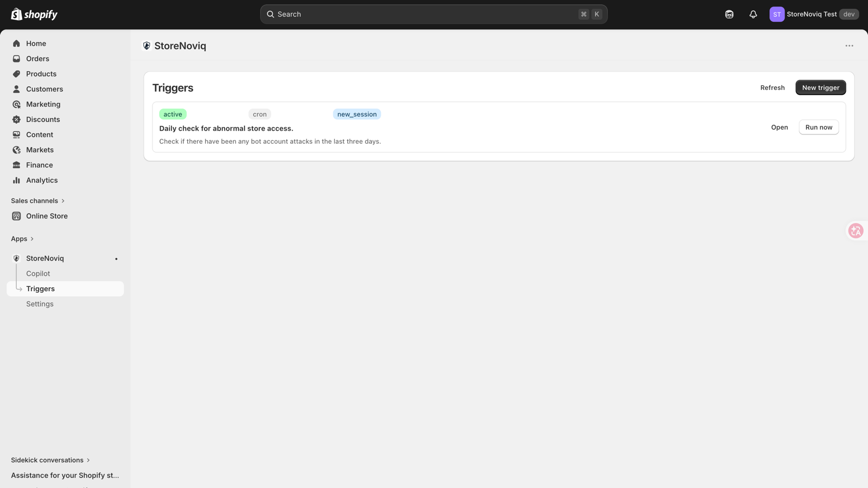Click the Shopify logo
Image resolution: width=868 pixels, height=488 pixels.
click(x=34, y=15)
